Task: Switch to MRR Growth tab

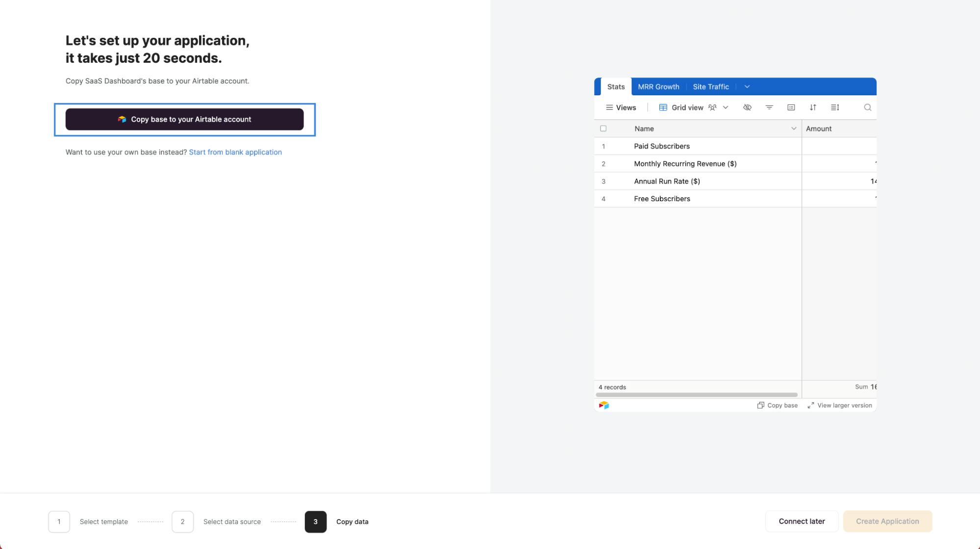Action: click(x=659, y=86)
